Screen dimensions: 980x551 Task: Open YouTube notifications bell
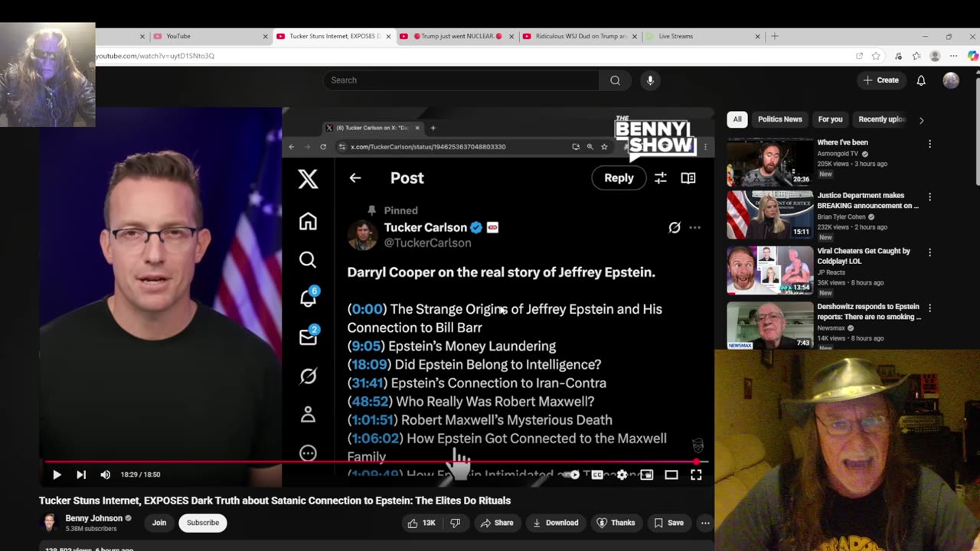(921, 80)
